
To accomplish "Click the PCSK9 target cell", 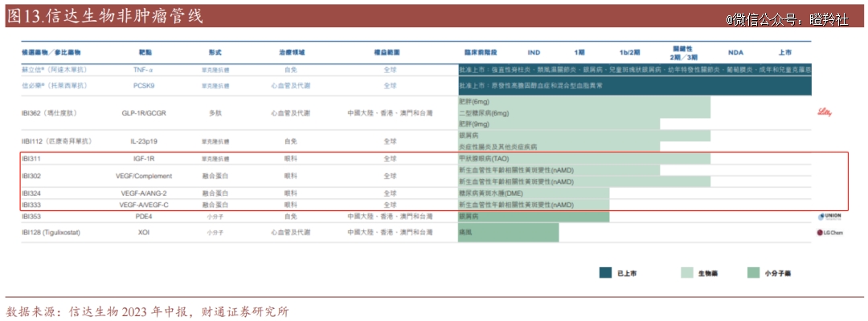I will point(144,86).
